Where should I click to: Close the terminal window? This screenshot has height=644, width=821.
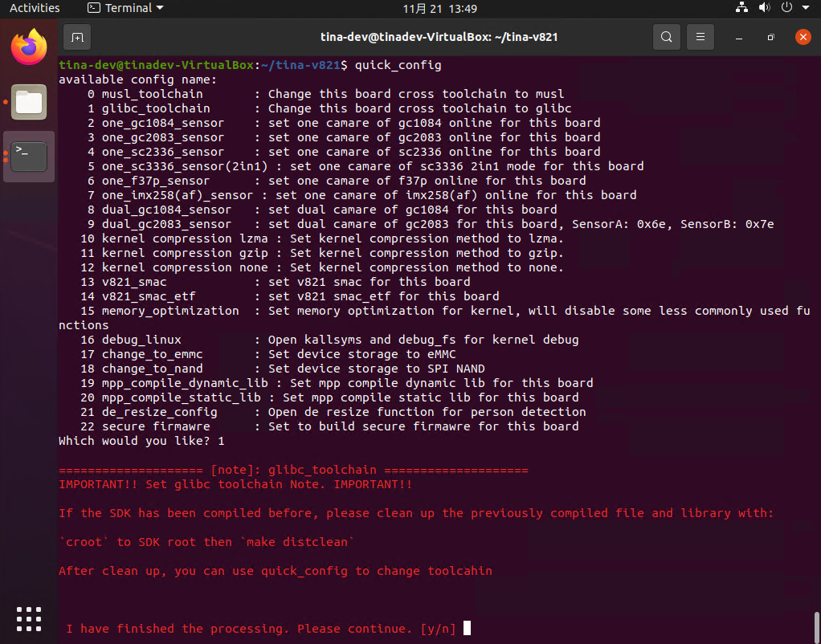click(802, 37)
